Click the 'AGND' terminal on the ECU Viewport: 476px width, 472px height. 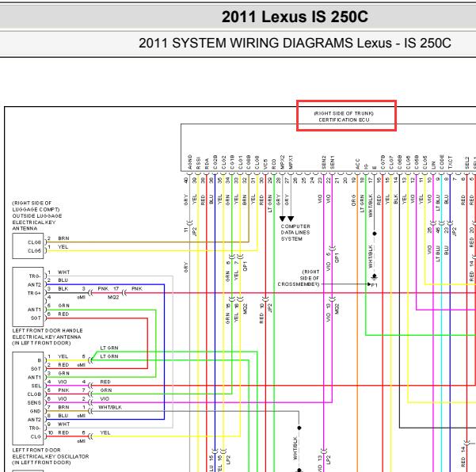point(190,162)
